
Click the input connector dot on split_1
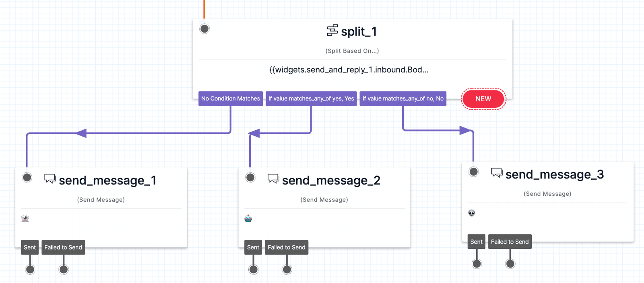[204, 29]
